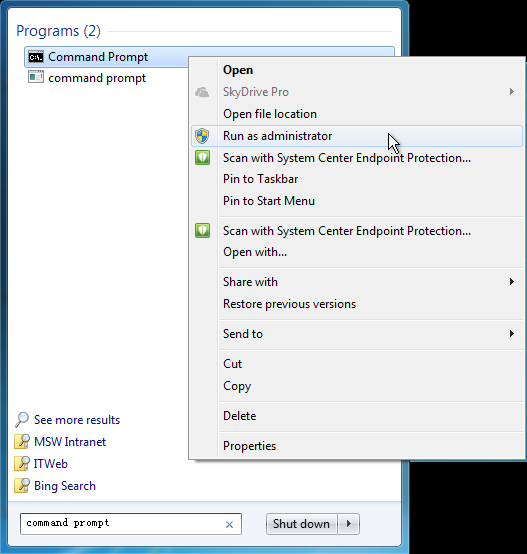Open the Shut down options arrow
The image size is (527, 554).
[349, 524]
